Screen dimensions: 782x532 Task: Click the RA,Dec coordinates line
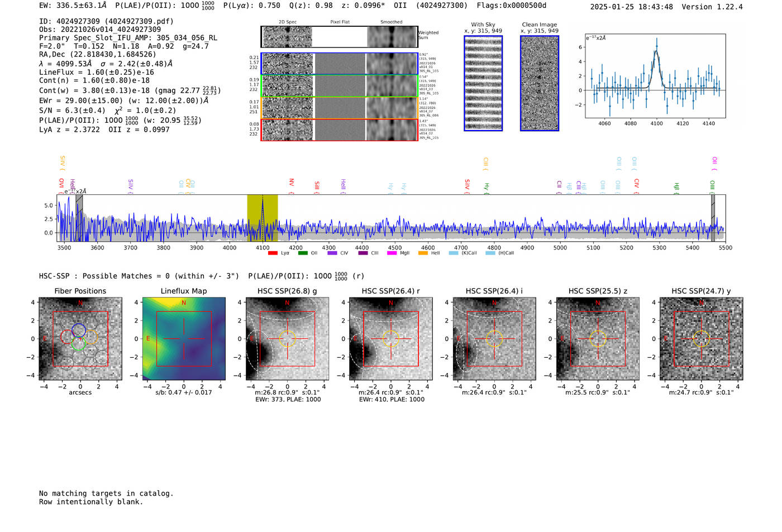(98, 54)
